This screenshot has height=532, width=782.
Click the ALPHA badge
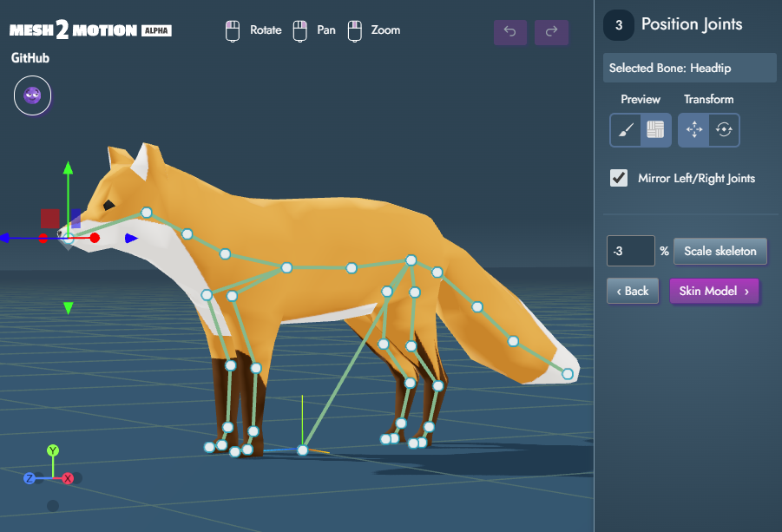tap(156, 30)
